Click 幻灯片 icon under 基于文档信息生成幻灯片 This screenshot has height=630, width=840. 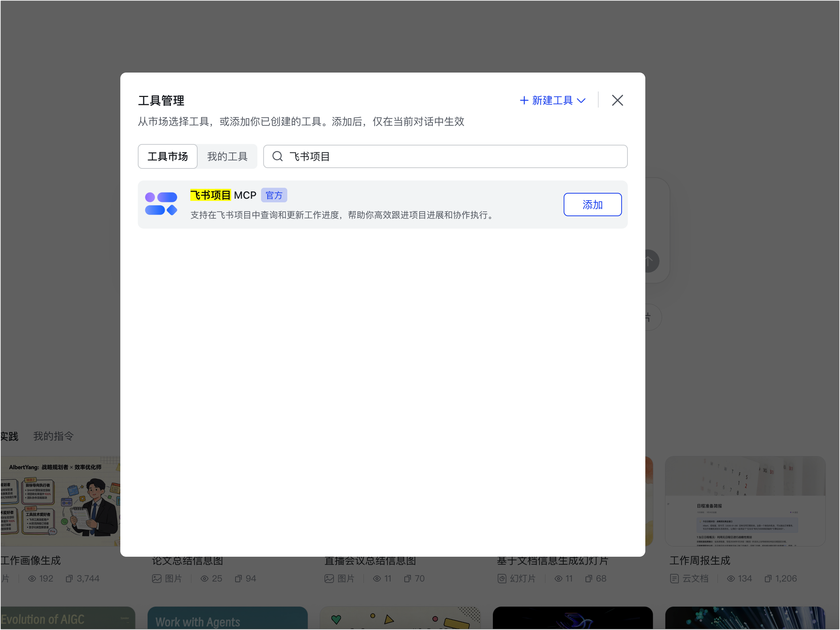[502, 579]
